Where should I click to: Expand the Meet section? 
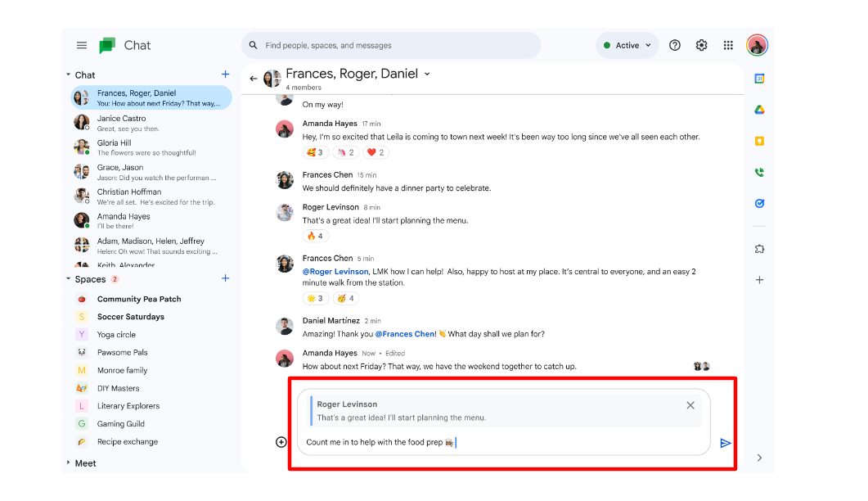(x=68, y=463)
